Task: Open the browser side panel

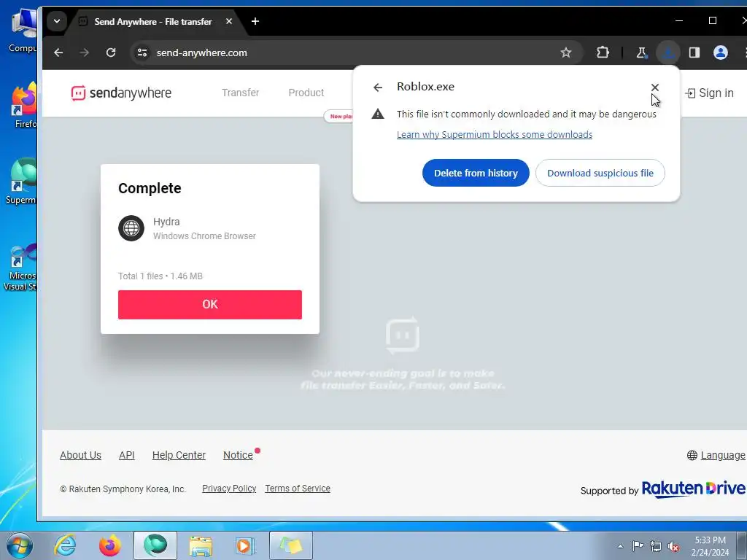Action: (694, 52)
